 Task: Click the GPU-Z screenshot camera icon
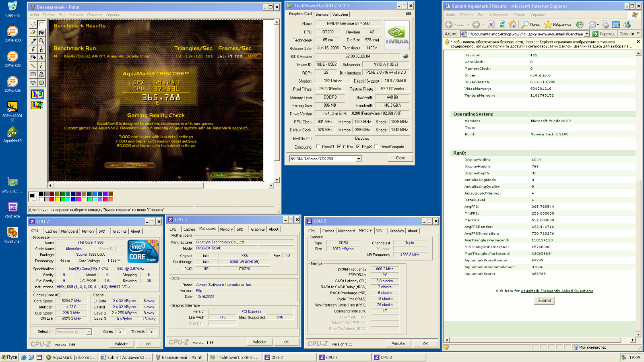click(408, 14)
